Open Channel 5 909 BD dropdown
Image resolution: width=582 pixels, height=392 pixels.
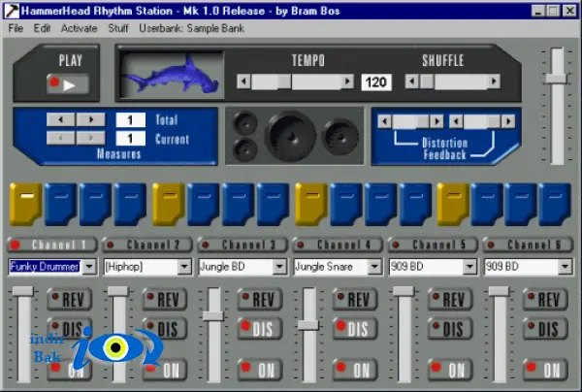point(469,267)
